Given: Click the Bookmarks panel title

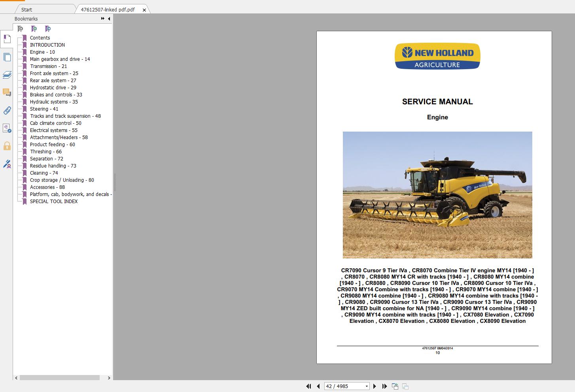Looking at the screenshot, I should click(x=26, y=19).
